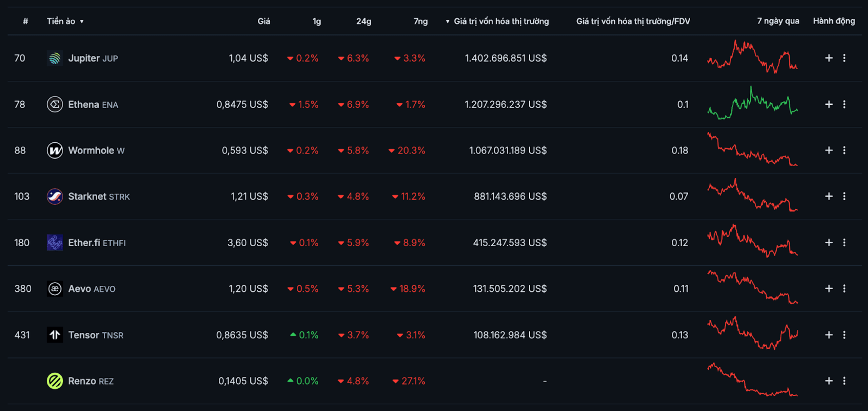View Tensor's 7-day sparkline chart
The width and height of the screenshot is (868, 411).
pyautogui.click(x=753, y=333)
